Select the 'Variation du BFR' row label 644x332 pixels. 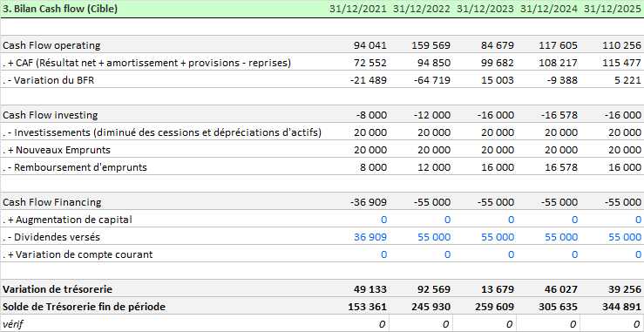[49, 80]
